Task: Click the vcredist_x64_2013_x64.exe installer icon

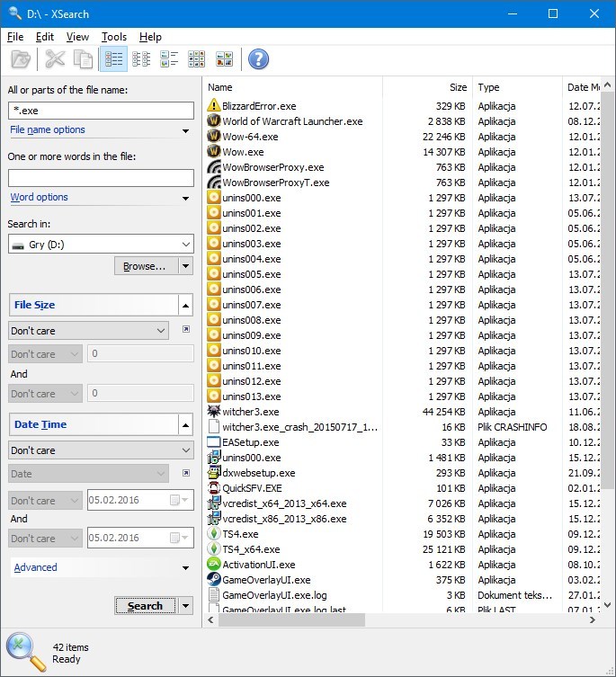Action: coord(214,503)
